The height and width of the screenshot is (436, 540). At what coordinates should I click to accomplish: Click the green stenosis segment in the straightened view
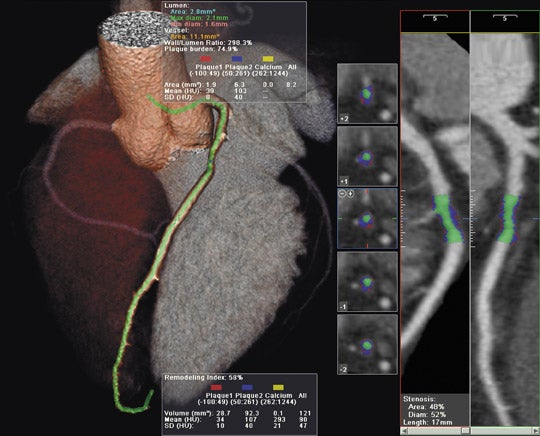point(509,219)
